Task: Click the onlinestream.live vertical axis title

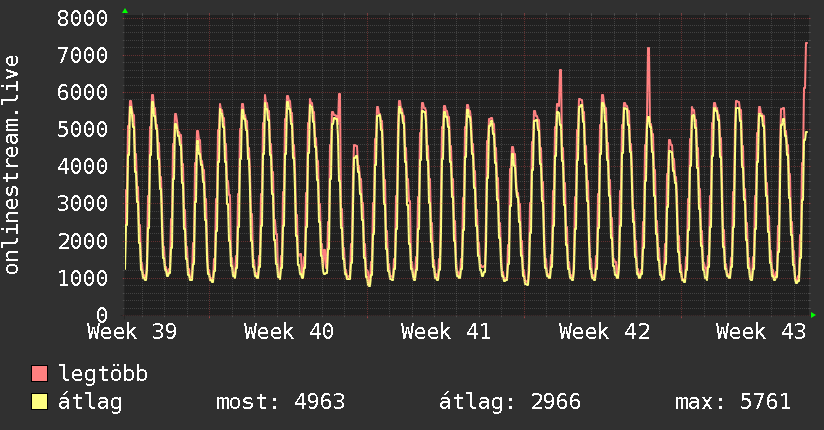Action: tap(11, 165)
